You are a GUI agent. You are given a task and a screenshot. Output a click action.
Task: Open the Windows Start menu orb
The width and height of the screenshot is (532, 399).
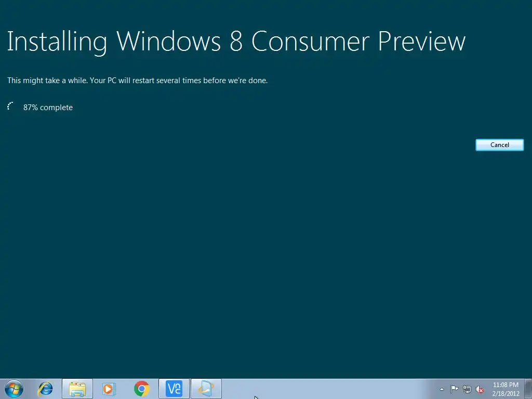14,389
